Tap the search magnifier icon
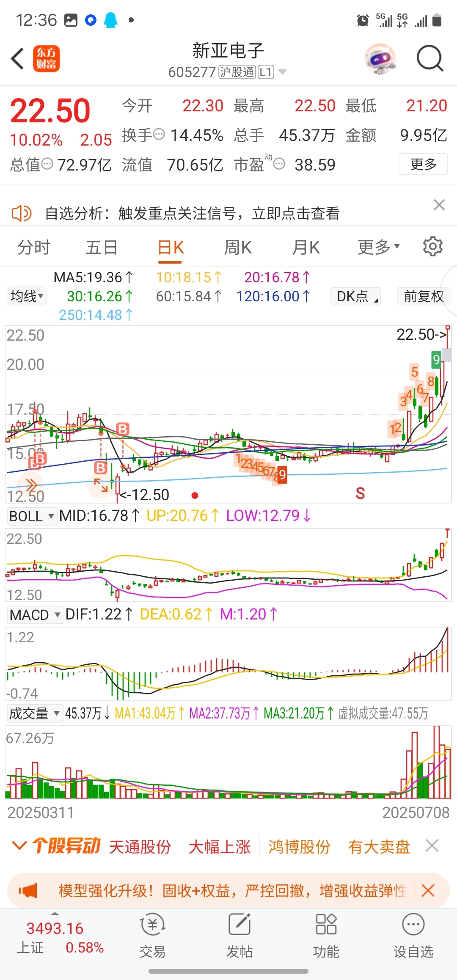Screen dimensions: 457x980 (429, 58)
